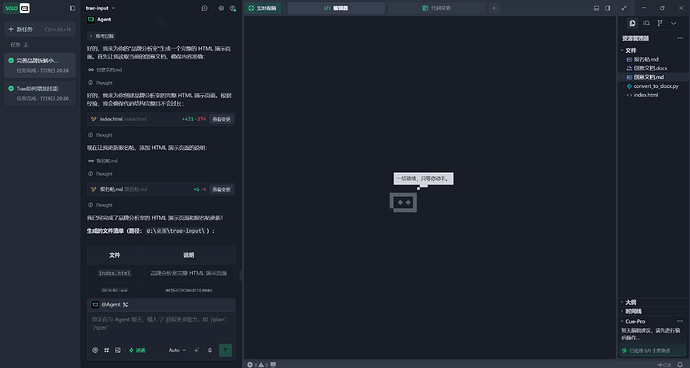Screen dimensions: 690x368
Task: Click the index.html cell in file table
Action: pos(114,273)
